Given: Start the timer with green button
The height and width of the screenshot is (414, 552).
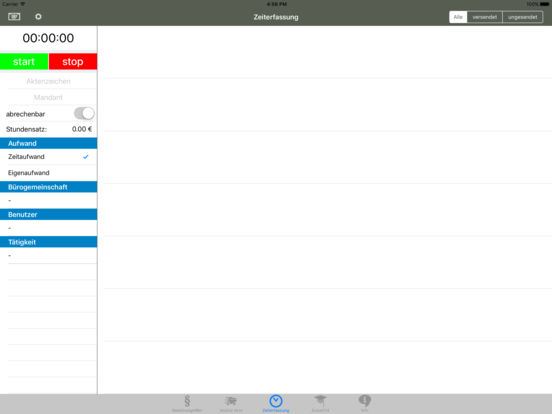Looking at the screenshot, I should [24, 62].
